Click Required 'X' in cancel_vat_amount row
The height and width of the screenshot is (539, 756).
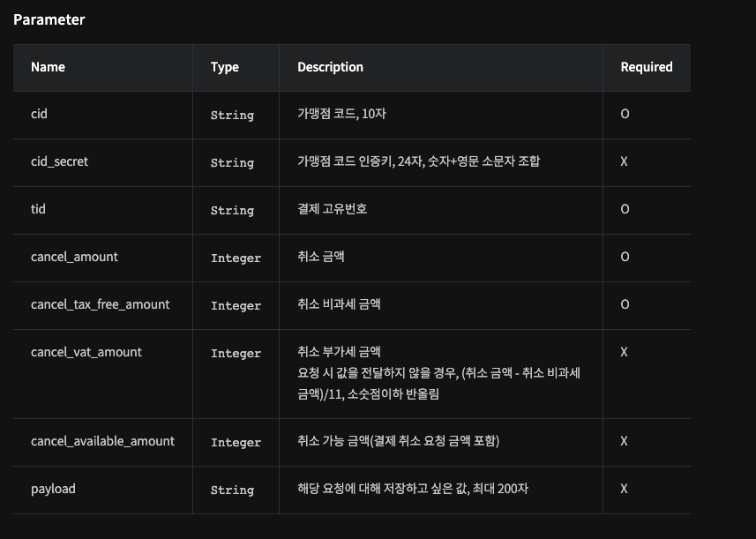click(x=624, y=353)
